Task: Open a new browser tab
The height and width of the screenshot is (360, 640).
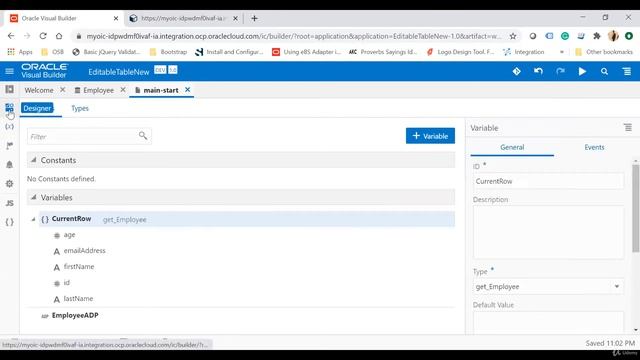Action: (x=254, y=18)
